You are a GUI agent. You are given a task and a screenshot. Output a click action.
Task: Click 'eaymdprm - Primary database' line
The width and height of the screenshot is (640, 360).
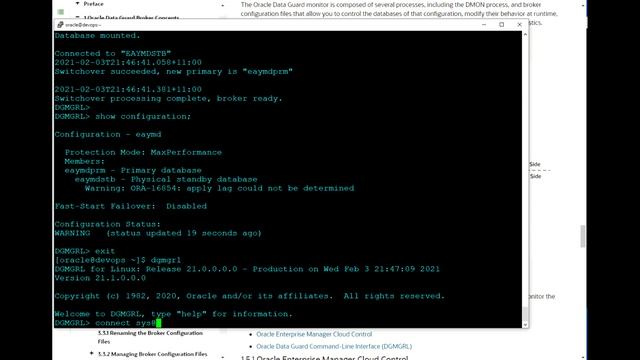(133, 170)
